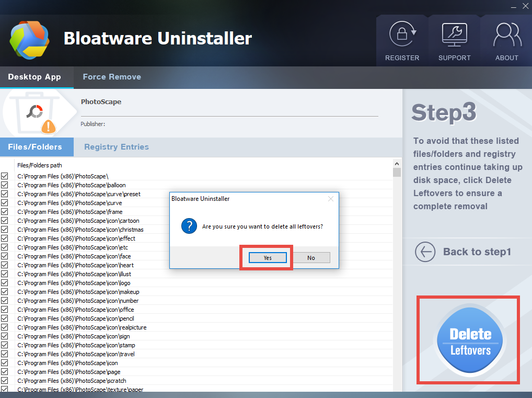
Task: Toggle the icon\heart checkbox
Action: coord(4,265)
